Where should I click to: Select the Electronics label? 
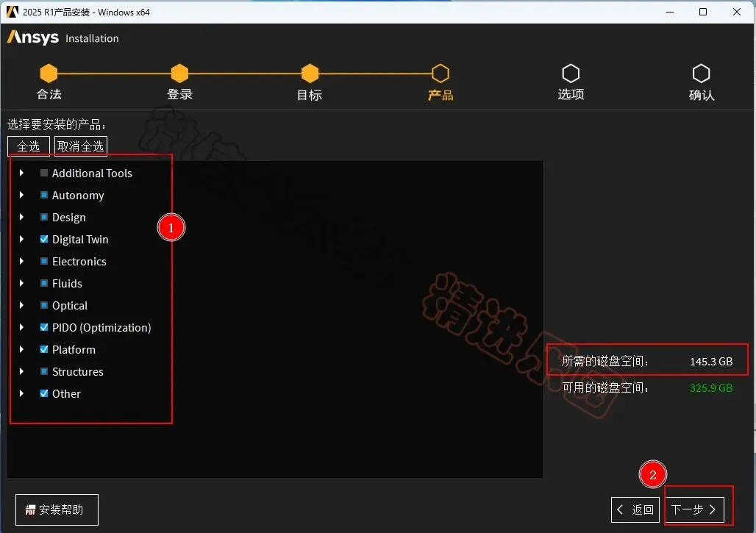pyautogui.click(x=79, y=261)
